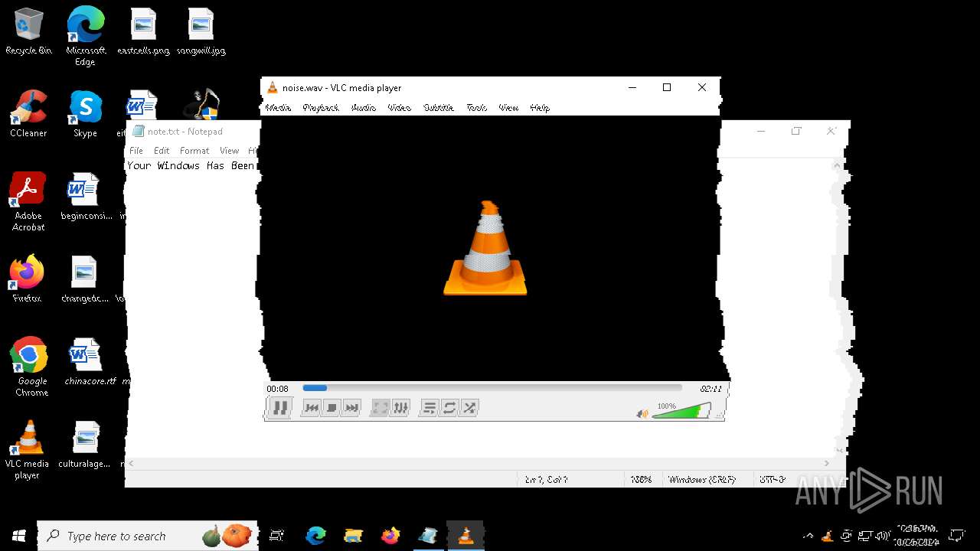Mute audio with the speaker icon
The width and height of the screenshot is (980, 551).
(x=642, y=414)
